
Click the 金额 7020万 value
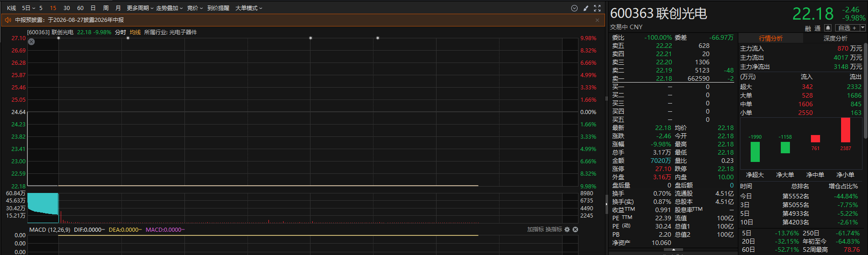[661, 161]
